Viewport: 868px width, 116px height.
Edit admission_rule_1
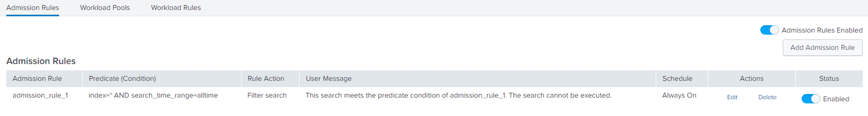tap(732, 97)
